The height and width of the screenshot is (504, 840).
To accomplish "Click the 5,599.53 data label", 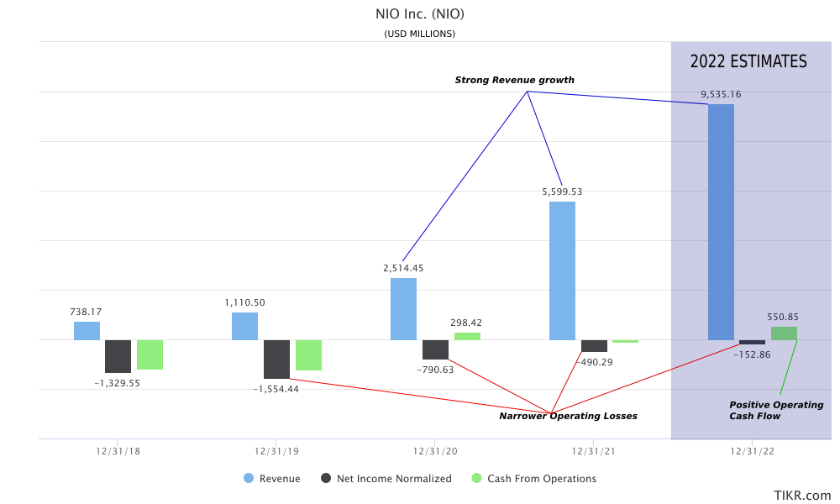I will point(562,192).
